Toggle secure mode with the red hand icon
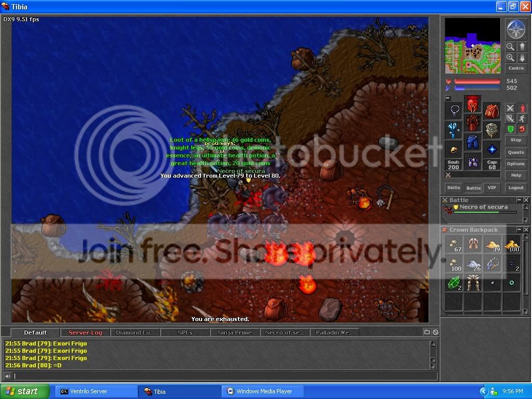532x399 pixels. coord(522,129)
